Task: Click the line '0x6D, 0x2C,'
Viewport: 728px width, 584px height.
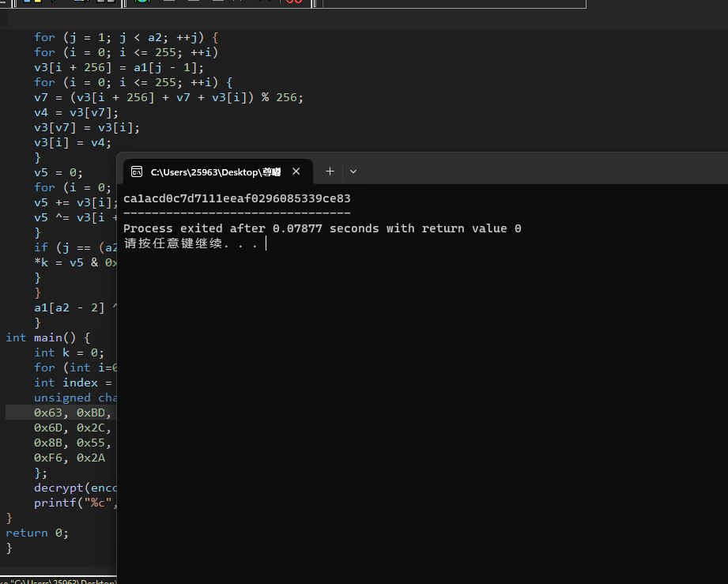Action: tap(73, 428)
